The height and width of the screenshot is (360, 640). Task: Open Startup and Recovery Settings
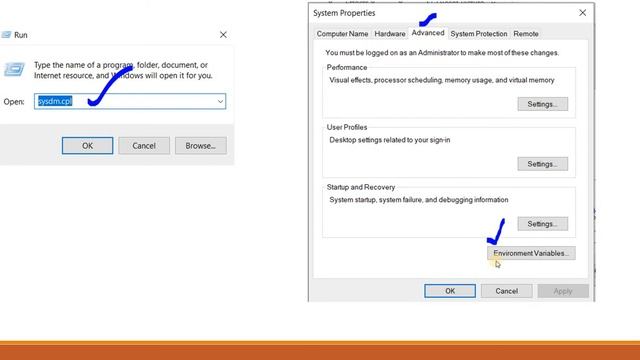[x=542, y=224]
